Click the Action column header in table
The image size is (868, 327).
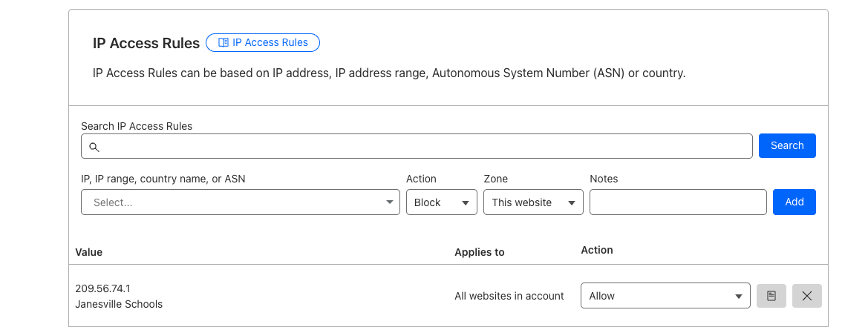pos(597,250)
